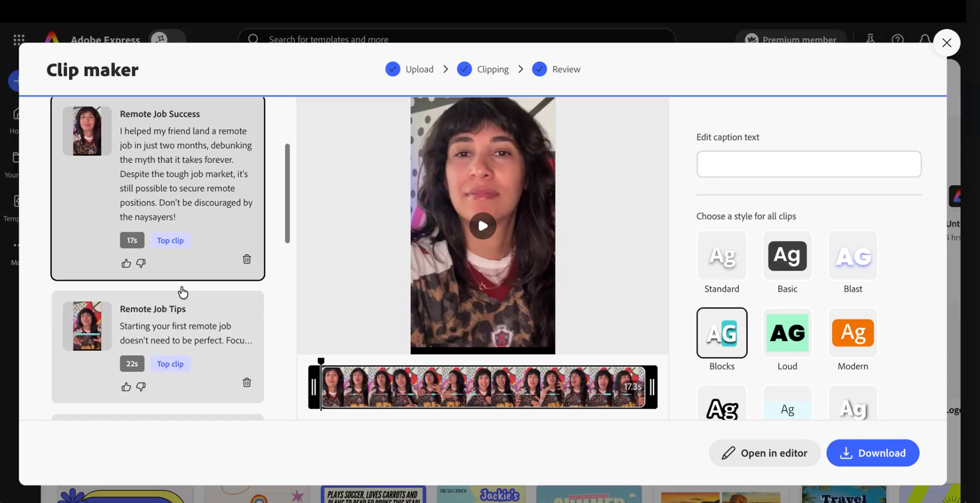
Task: Download the clip
Action: (873, 453)
